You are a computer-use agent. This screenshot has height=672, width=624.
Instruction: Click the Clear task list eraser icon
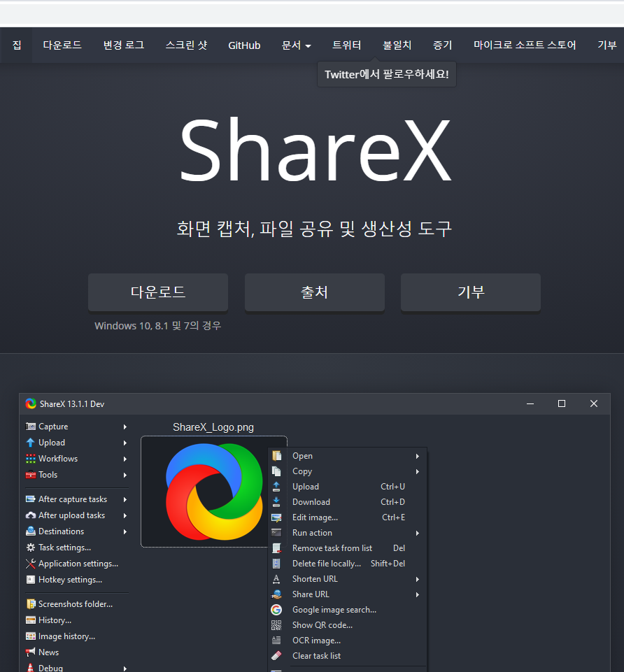click(276, 656)
